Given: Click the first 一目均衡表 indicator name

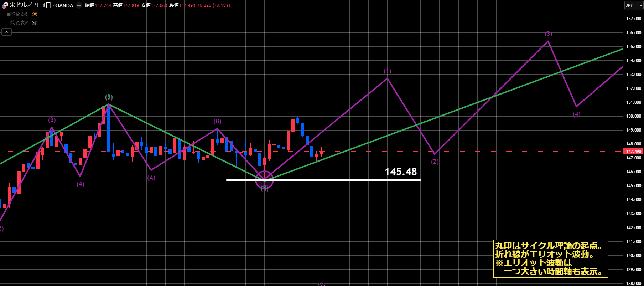Looking at the screenshot, I should click(15, 14).
